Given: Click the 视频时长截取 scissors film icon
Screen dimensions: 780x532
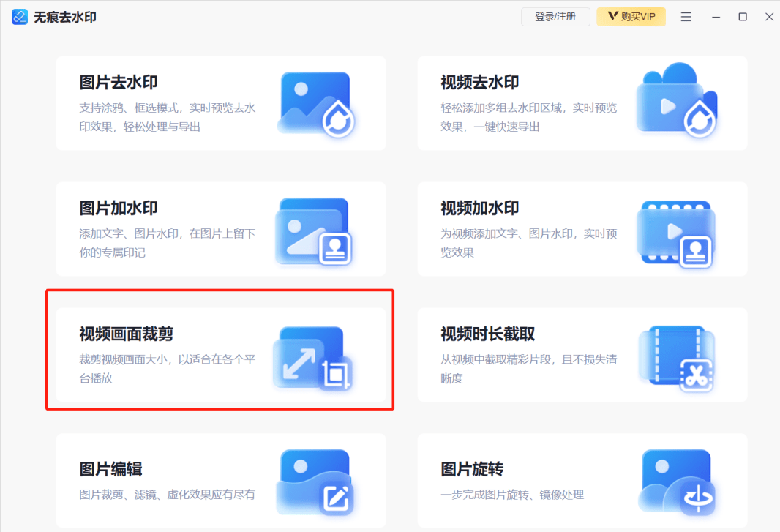Looking at the screenshot, I should [x=677, y=359].
